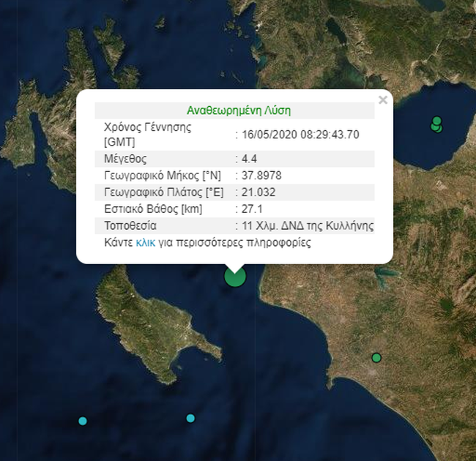Select the green marker cluster in the gulf
This screenshot has width=476, height=461.
click(x=437, y=124)
